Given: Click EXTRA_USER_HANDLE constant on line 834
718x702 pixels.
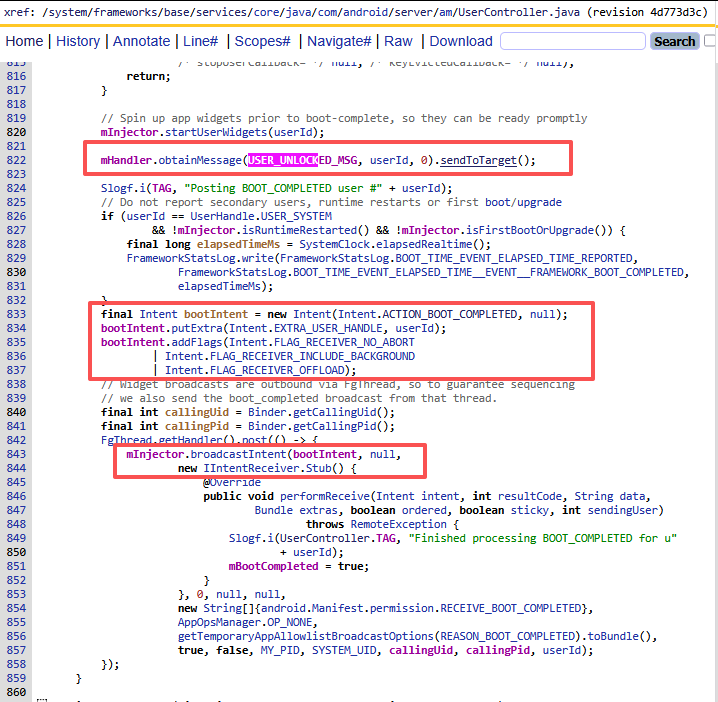Looking at the screenshot, I should point(328,328).
